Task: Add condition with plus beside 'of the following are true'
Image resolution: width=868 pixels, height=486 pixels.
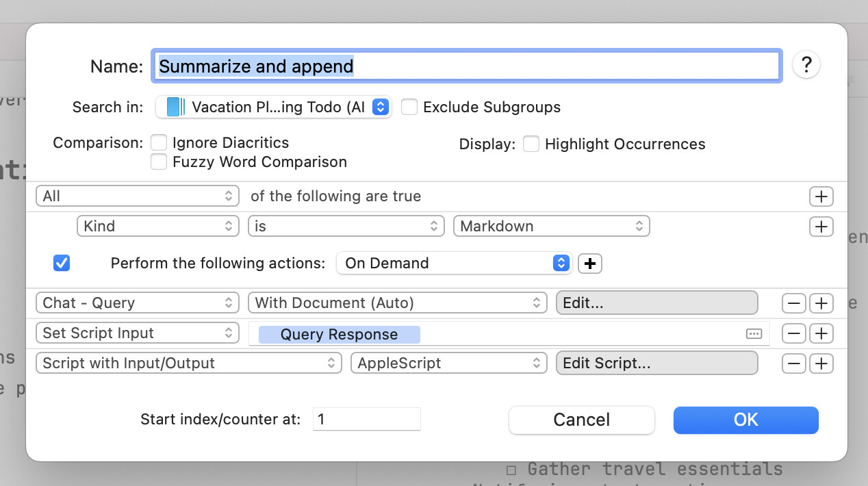Action: 821,196
